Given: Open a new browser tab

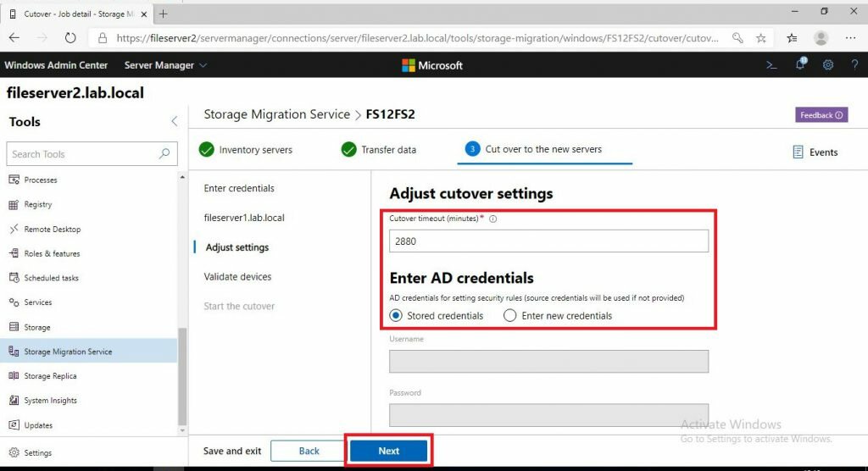Looking at the screenshot, I should (163, 14).
